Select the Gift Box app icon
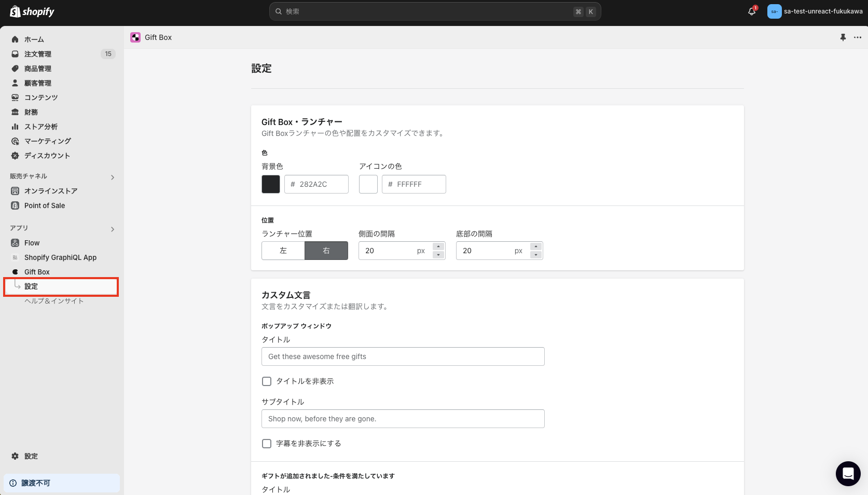Screen dimensions: 868x495 coord(15,271)
